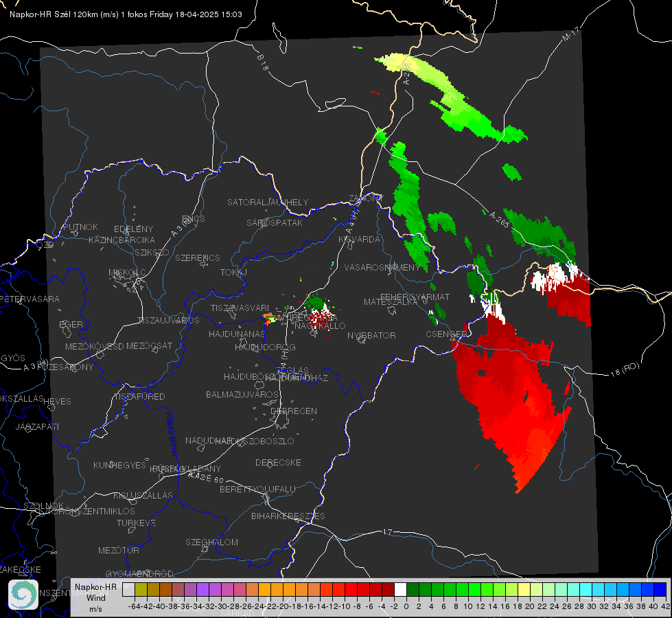The height and width of the screenshot is (618, 672).
Task: Click the 'A42/E 60' road label
Action: (x=206, y=477)
